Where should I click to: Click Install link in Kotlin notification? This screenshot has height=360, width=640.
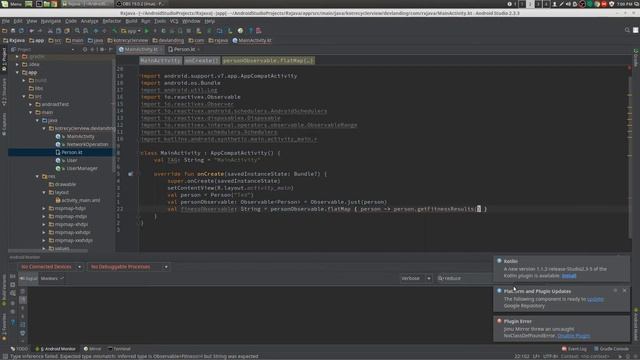[569, 276]
